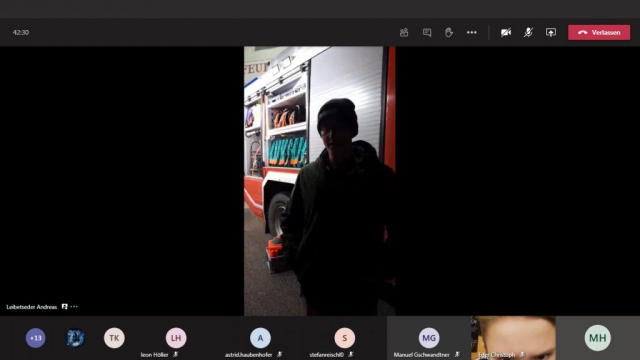Leave the meeting with Verlassen button
Image resolution: width=640 pixels, height=360 pixels.
coord(599,33)
